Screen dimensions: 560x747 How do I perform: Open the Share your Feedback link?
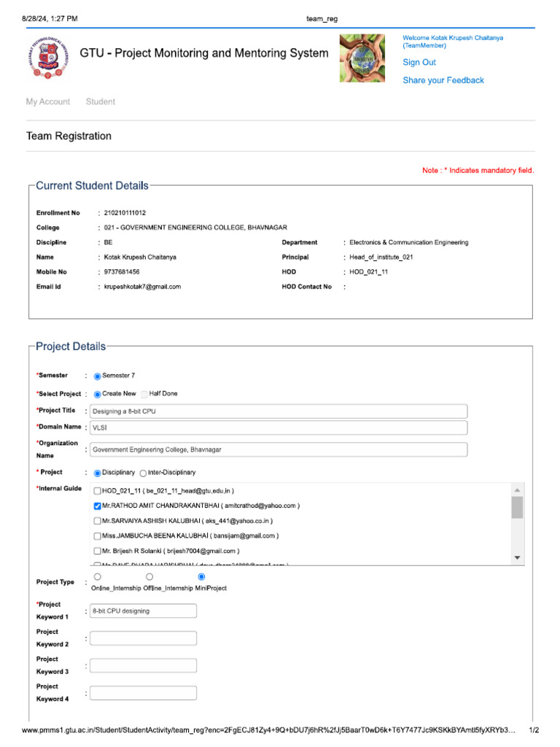coord(443,80)
